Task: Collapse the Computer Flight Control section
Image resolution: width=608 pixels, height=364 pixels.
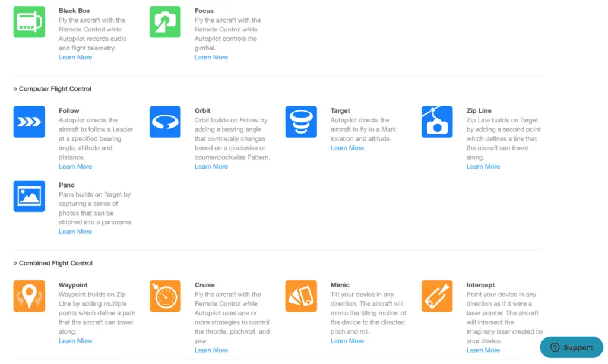Action: click(52, 88)
